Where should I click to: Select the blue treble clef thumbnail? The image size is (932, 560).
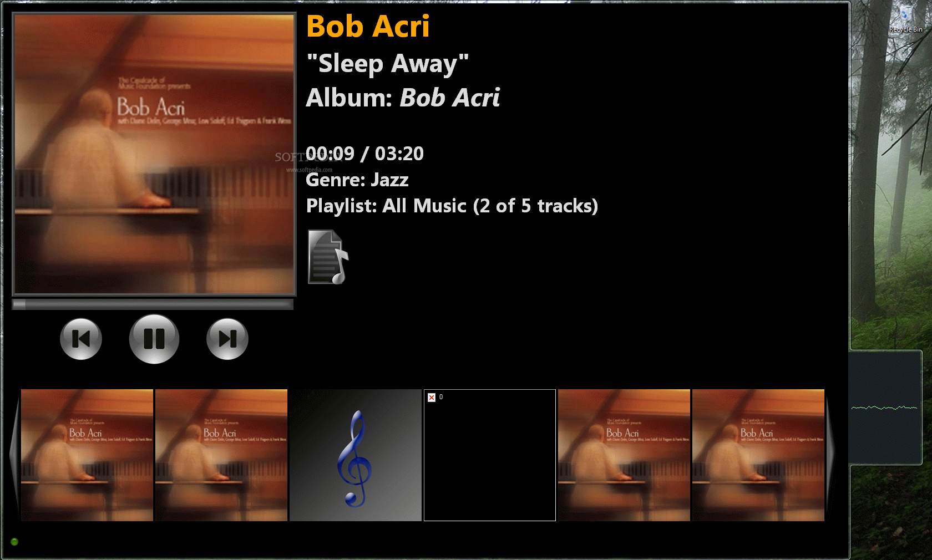pos(356,455)
